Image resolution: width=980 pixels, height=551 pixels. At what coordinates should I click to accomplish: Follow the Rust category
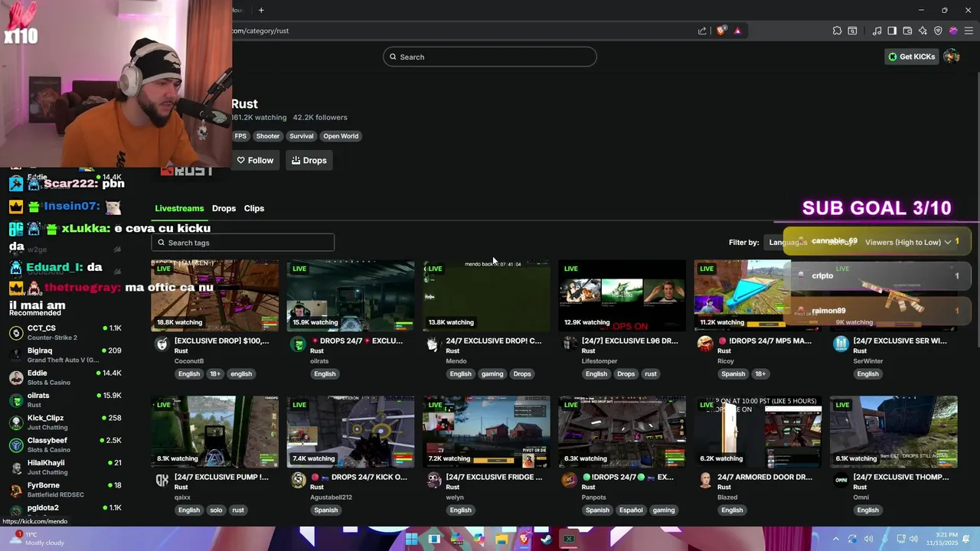(255, 161)
